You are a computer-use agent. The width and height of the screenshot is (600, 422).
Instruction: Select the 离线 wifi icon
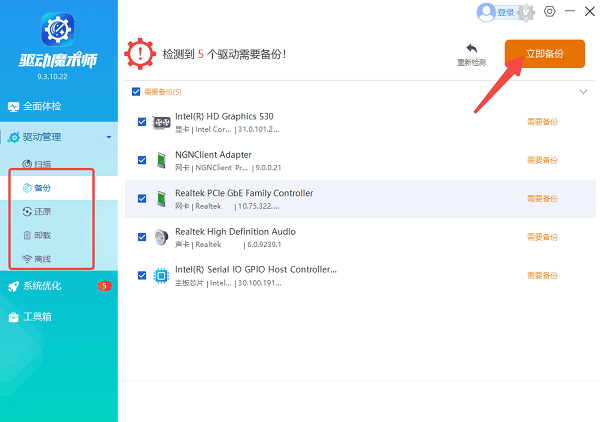27,259
